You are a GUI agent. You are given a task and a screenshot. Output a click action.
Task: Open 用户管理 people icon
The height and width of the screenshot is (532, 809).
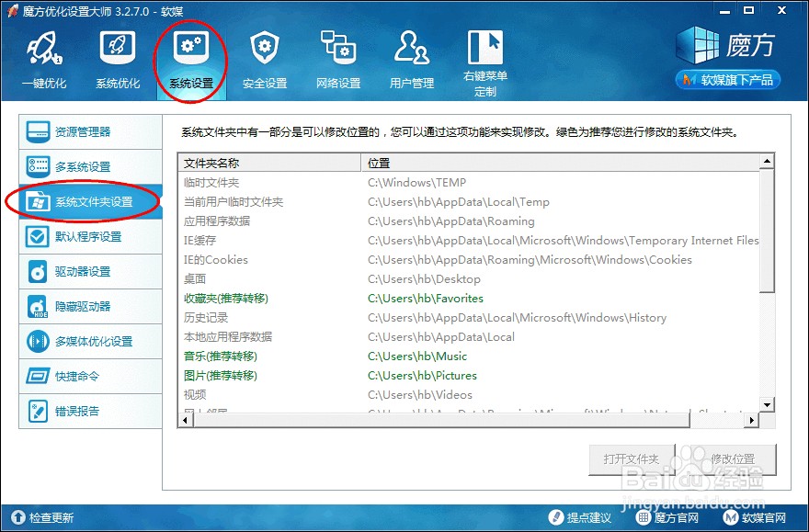(412, 48)
